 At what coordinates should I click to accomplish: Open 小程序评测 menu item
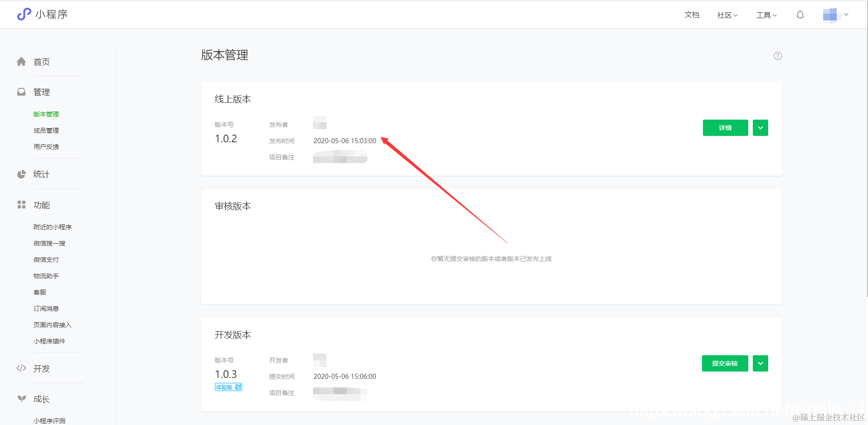pyautogui.click(x=49, y=421)
